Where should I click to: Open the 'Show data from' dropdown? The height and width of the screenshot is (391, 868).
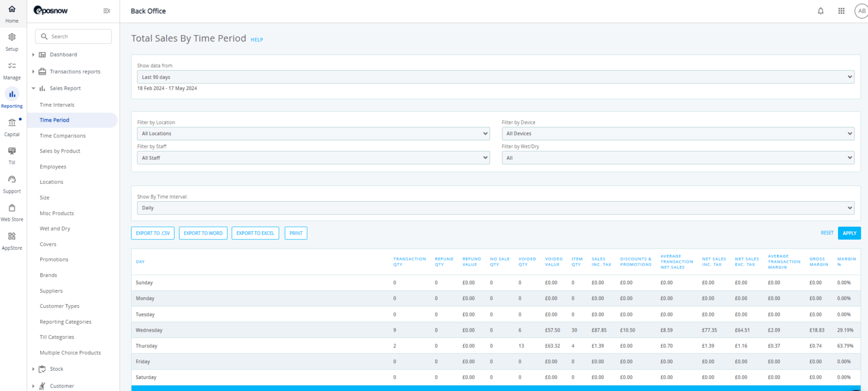[x=495, y=77]
